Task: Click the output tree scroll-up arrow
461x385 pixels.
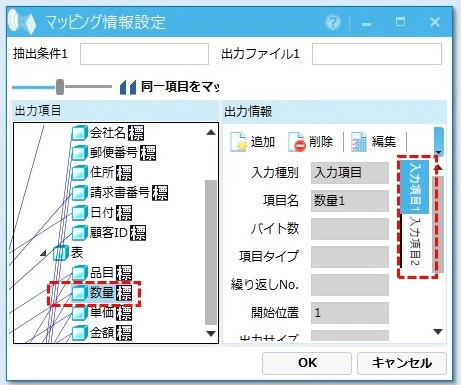Action: [x=211, y=132]
